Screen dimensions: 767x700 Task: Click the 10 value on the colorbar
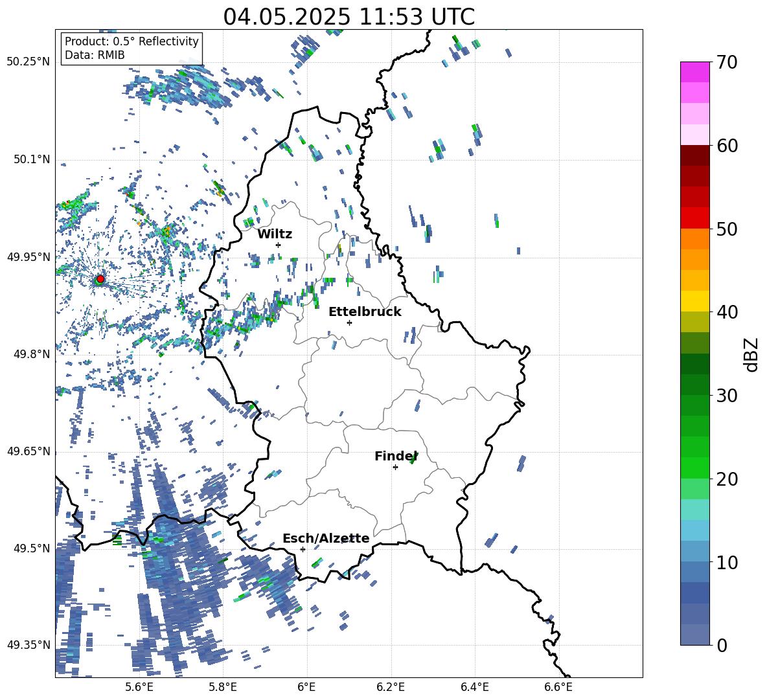click(726, 562)
